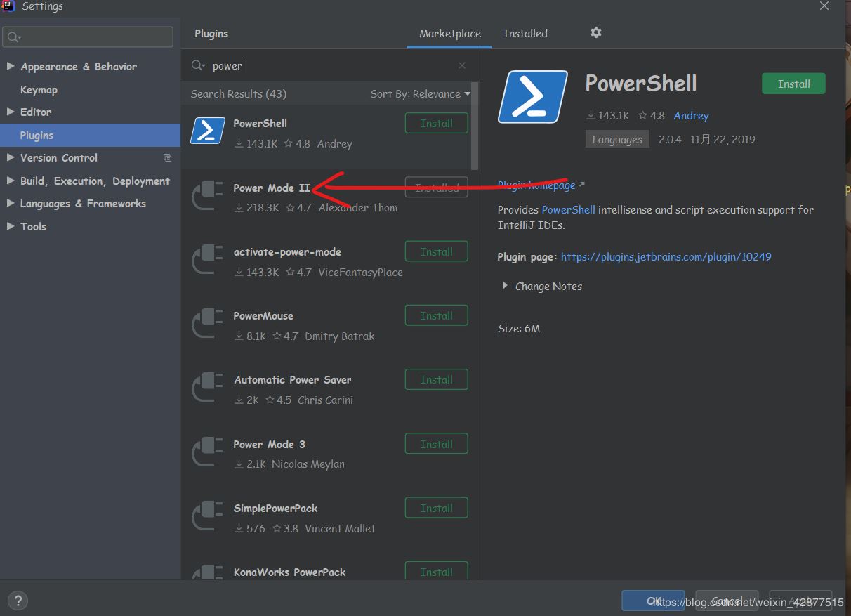Image resolution: width=851 pixels, height=616 pixels.
Task: Click the copy icon beside Version Control
Action: [x=167, y=158]
